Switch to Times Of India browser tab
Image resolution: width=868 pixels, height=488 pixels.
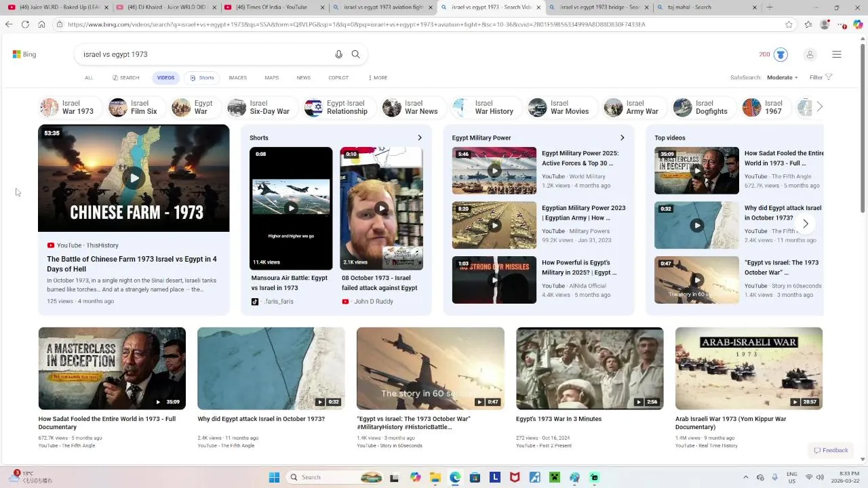coord(274,7)
